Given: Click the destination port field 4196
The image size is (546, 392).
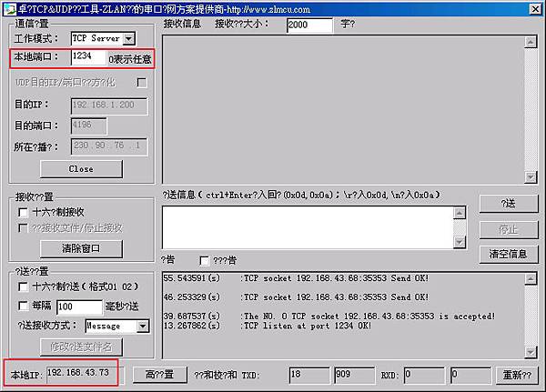Looking at the screenshot, I should pyautogui.click(x=89, y=126).
